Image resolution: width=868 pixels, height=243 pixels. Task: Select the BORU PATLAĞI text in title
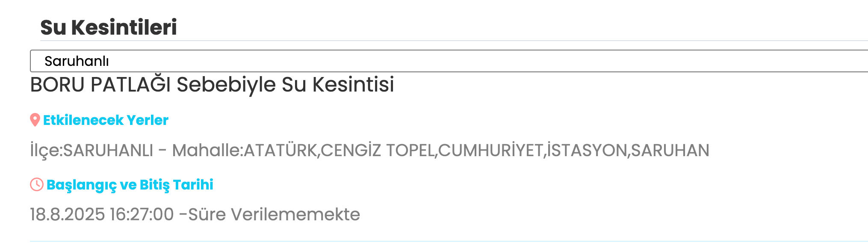point(100,84)
